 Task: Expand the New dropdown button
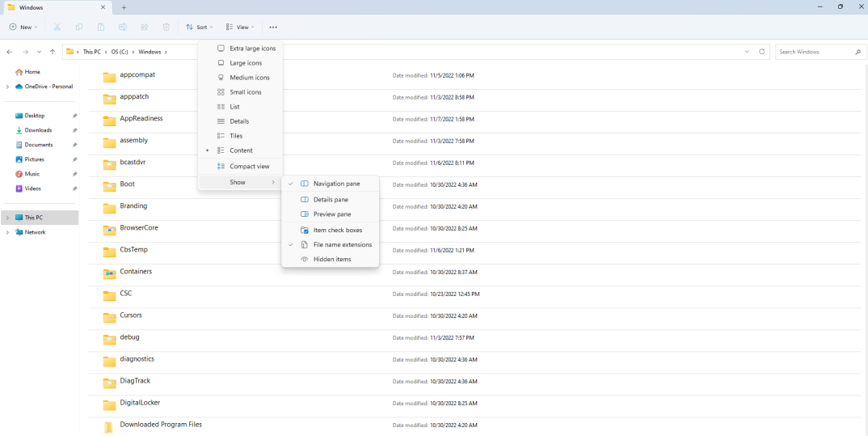(x=23, y=28)
